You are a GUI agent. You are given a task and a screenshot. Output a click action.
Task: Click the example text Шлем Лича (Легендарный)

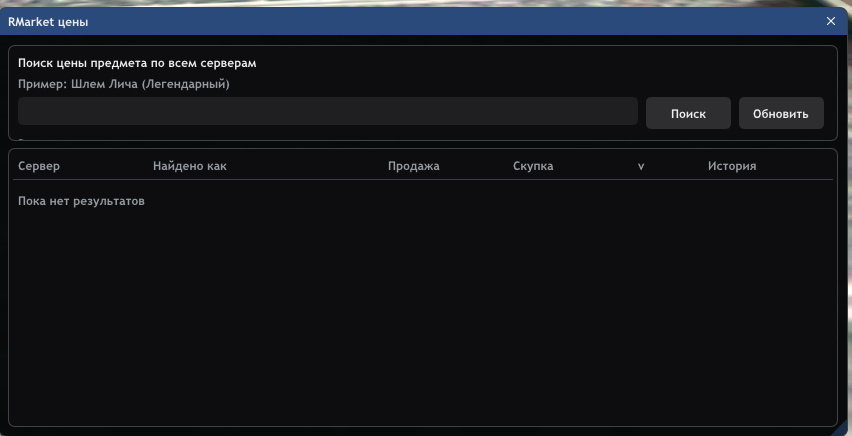click(x=151, y=84)
